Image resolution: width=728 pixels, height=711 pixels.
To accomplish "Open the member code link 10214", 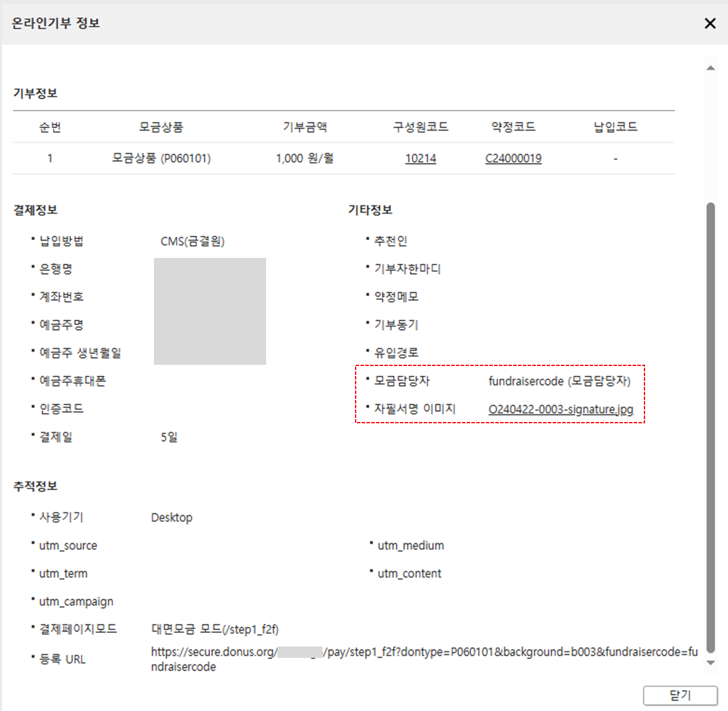I will pyautogui.click(x=421, y=158).
